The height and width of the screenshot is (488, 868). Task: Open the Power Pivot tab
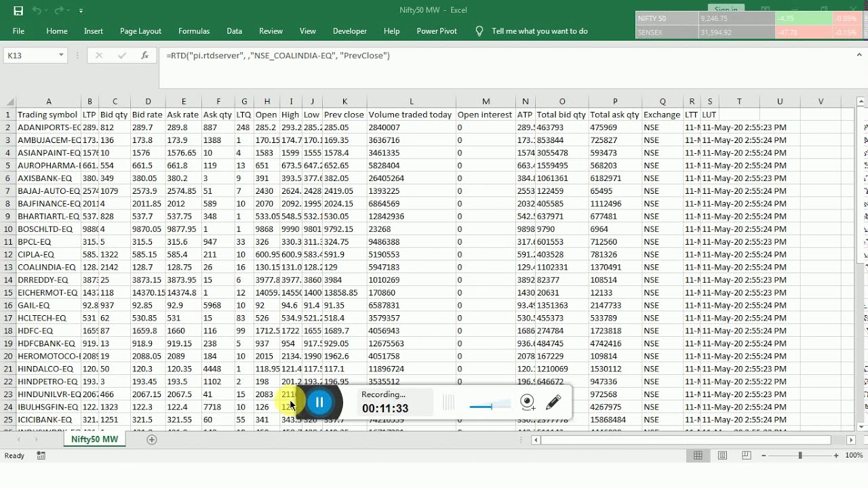[437, 31]
